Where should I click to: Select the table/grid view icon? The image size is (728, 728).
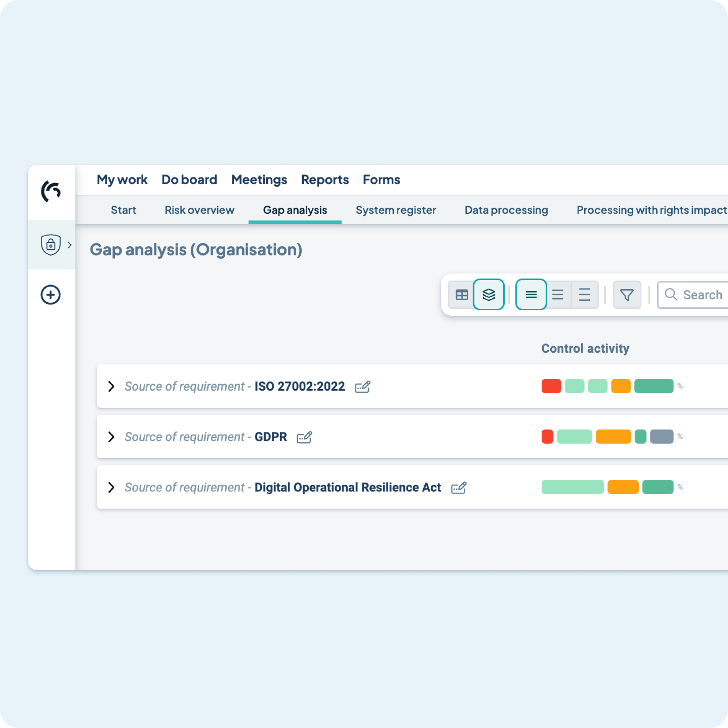tap(461, 294)
